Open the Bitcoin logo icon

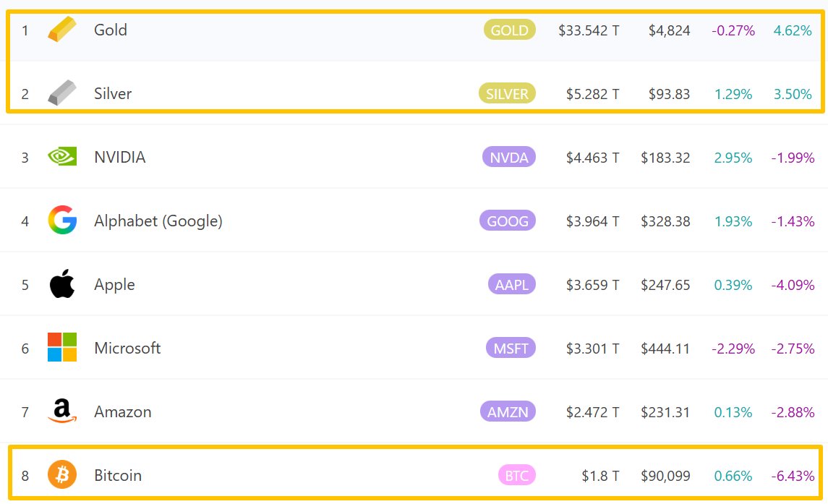(x=62, y=474)
